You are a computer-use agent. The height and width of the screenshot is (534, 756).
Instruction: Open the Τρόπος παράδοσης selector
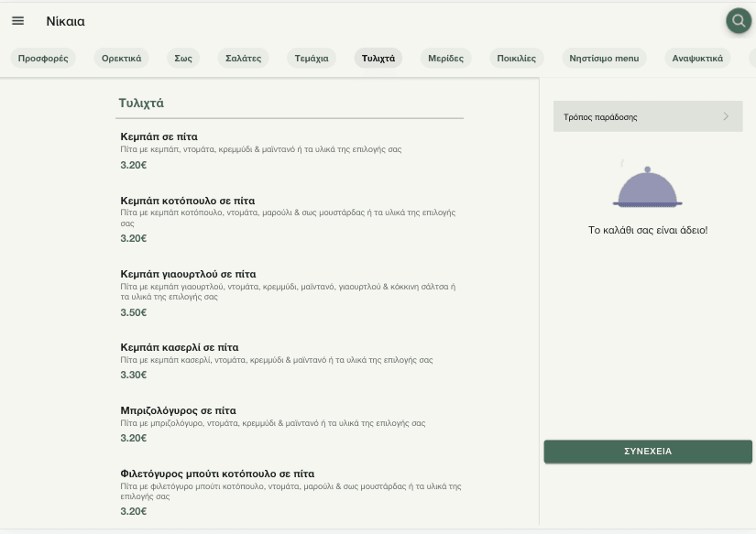[648, 116]
